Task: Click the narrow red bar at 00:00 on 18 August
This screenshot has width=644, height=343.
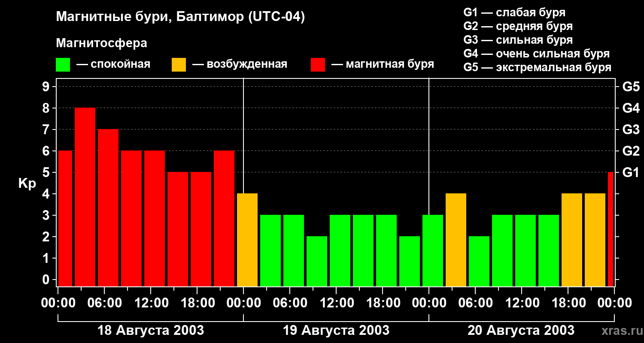Action: click(x=65, y=218)
